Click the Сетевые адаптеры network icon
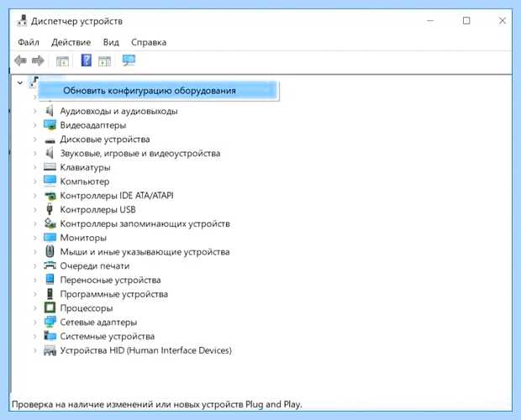This screenshot has width=521, height=420. 50,322
